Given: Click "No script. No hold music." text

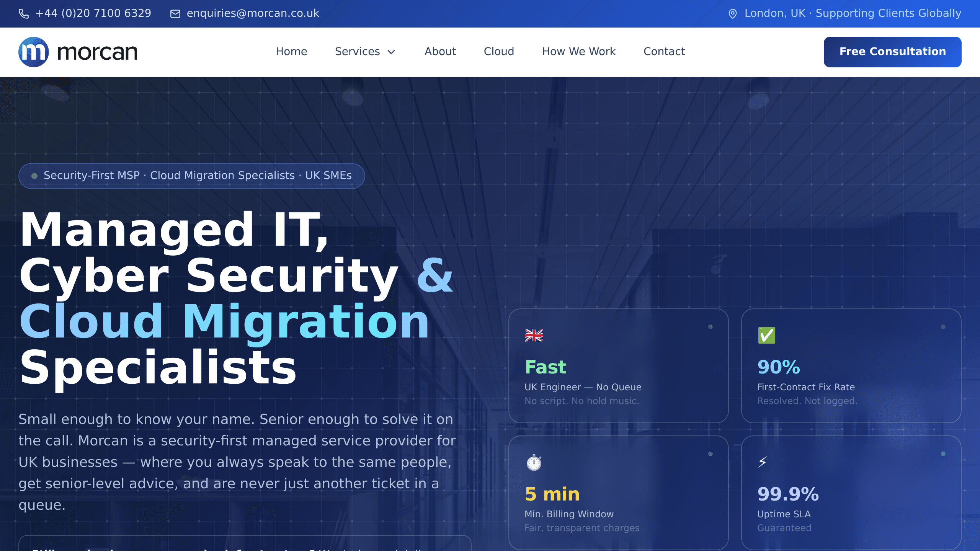Looking at the screenshot, I should click(582, 401).
